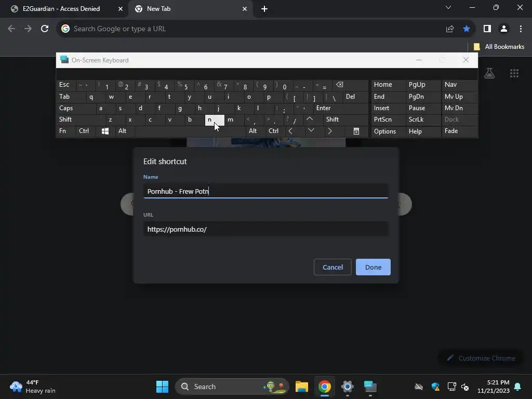Click the Windows logo key on On-Screen Keyboard
Viewport: 532px width, 399px height.
pos(105,131)
